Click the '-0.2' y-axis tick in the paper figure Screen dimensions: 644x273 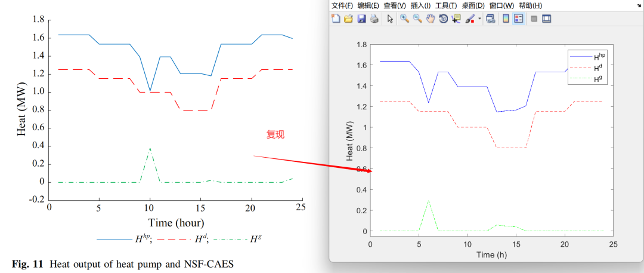[38, 200]
